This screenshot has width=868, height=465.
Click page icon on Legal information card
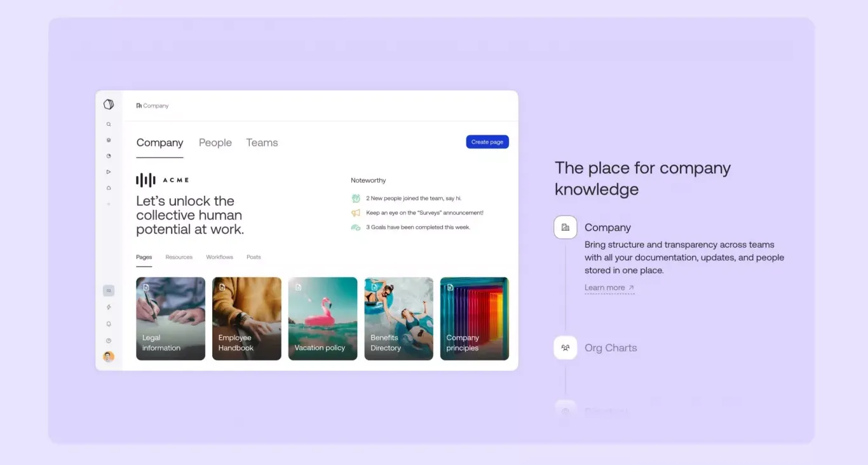[146, 287]
